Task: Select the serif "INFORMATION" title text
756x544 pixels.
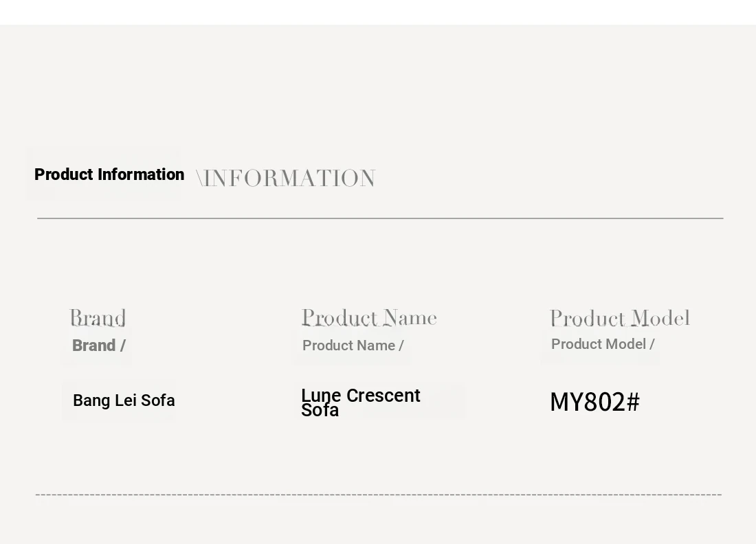Action: (x=289, y=179)
